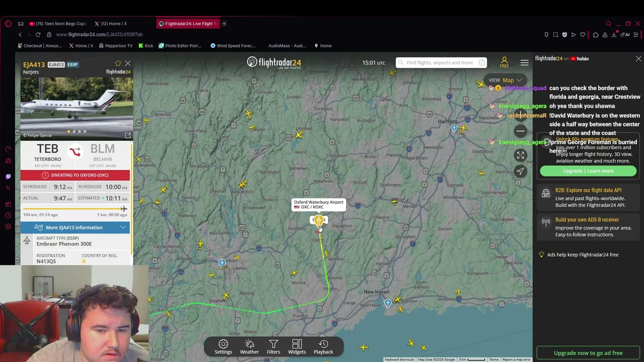Close the YouTube chat side panel
Viewport: 644px width, 362px height.
point(638,59)
